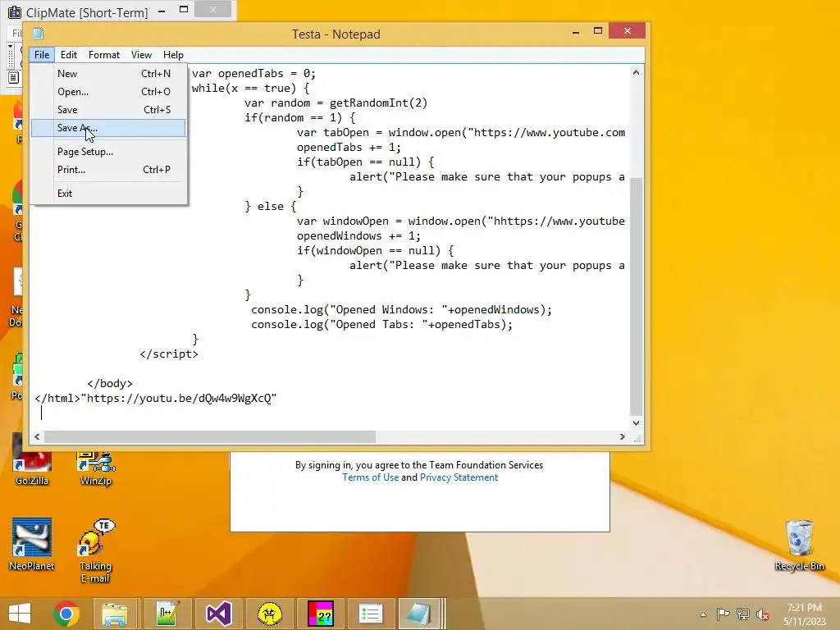Open the checklist taskbar app

click(371, 614)
